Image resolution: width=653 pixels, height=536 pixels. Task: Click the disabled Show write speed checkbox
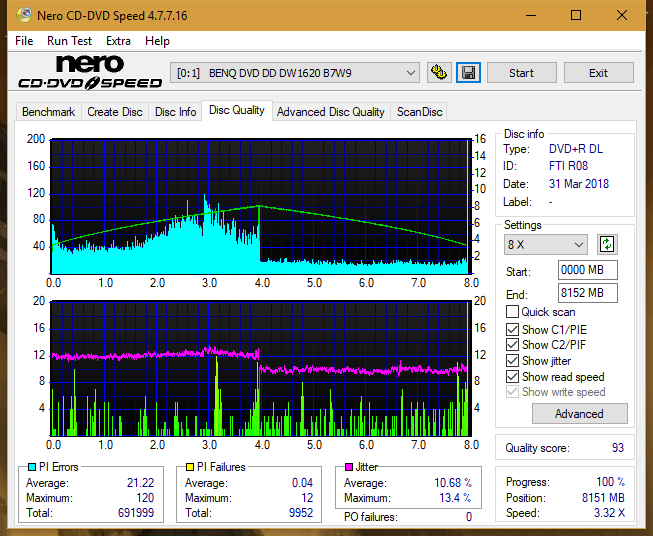(512, 392)
